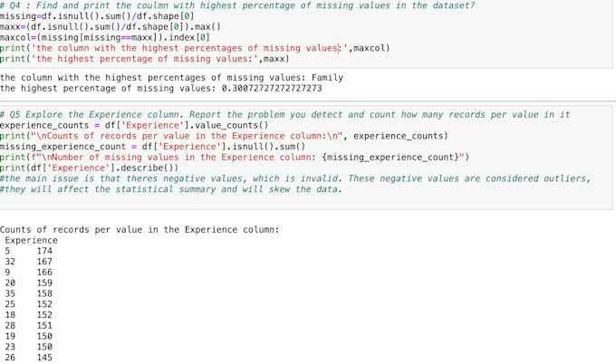Click the Experience column header in output
This screenshot has width=616, height=364.
(x=31, y=241)
